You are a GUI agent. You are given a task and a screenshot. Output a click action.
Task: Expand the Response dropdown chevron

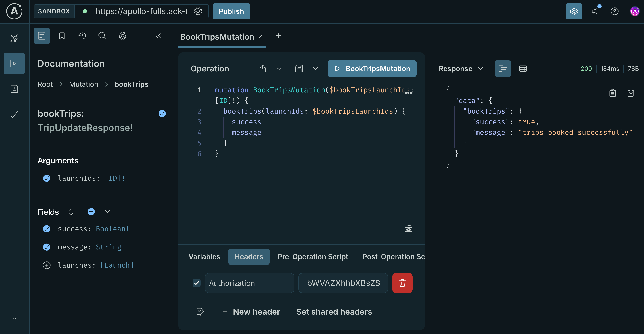[x=480, y=68]
